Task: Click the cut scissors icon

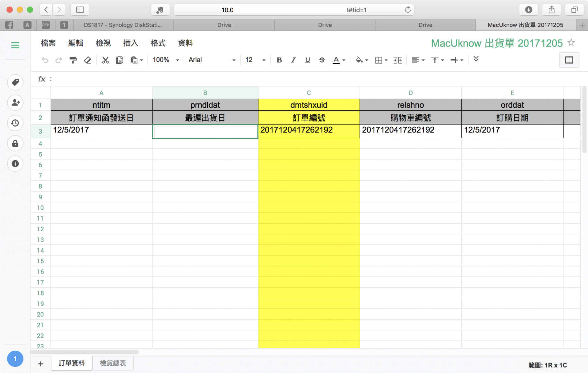Action: 105,60
